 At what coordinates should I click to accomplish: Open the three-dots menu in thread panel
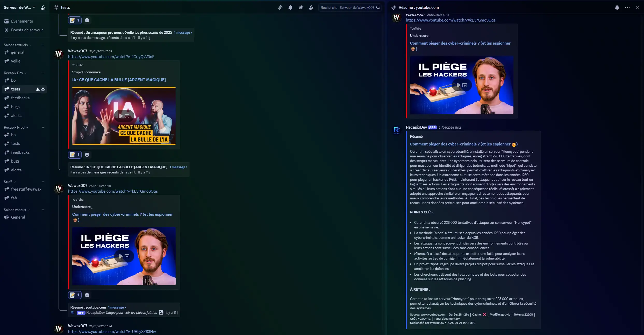[x=627, y=8]
